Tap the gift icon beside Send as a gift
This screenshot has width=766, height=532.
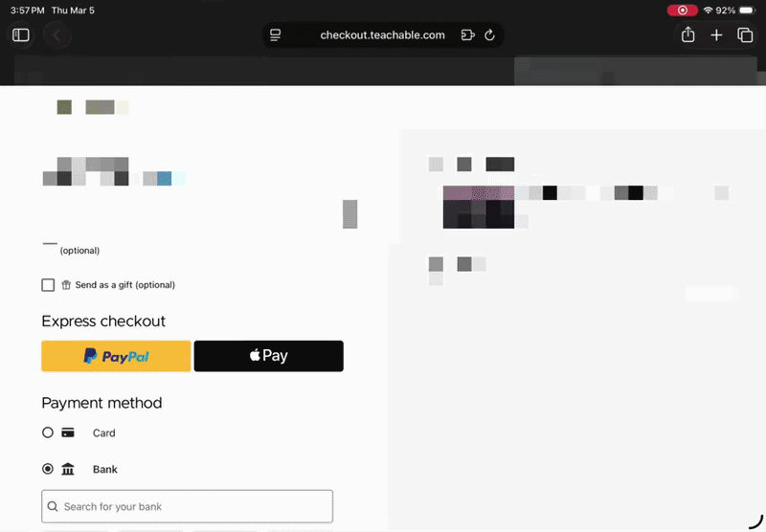66,285
